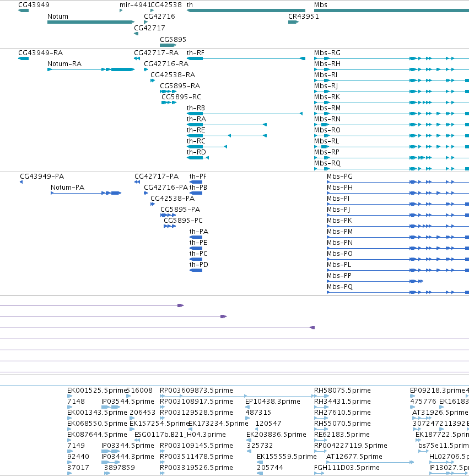Screen dimensions: 469x476
Task: Click the Mbs-RN transcript label
Action: point(327,119)
